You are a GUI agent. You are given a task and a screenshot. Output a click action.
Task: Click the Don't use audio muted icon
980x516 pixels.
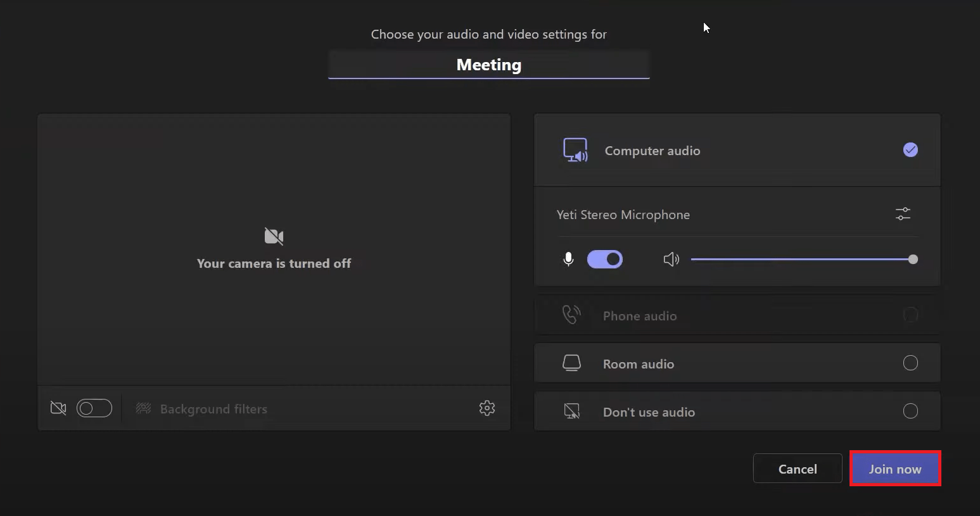(571, 412)
